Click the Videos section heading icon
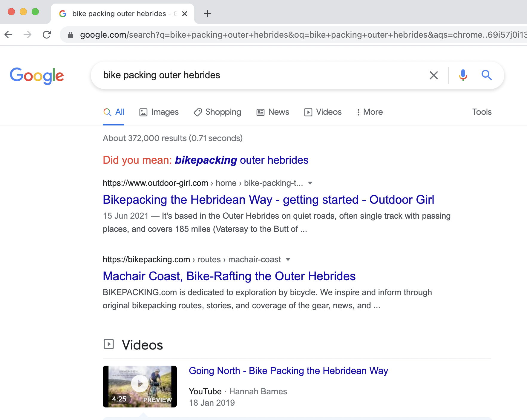The image size is (527, 420). click(109, 344)
